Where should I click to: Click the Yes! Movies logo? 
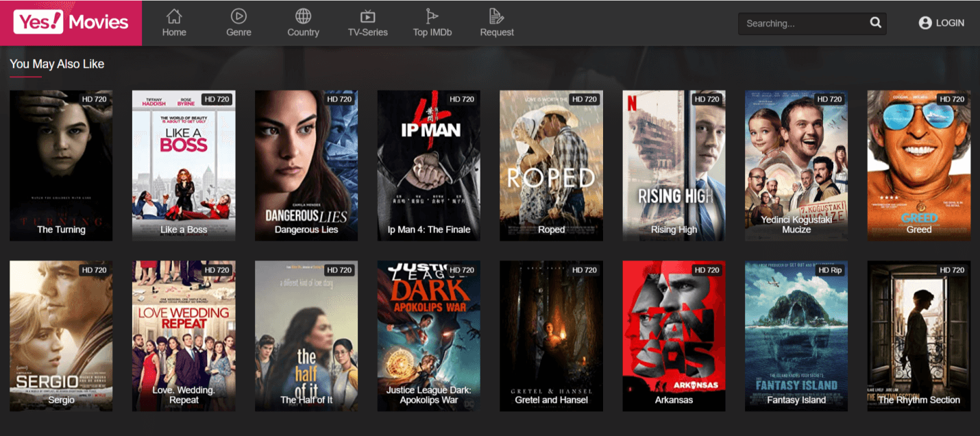coord(71,23)
